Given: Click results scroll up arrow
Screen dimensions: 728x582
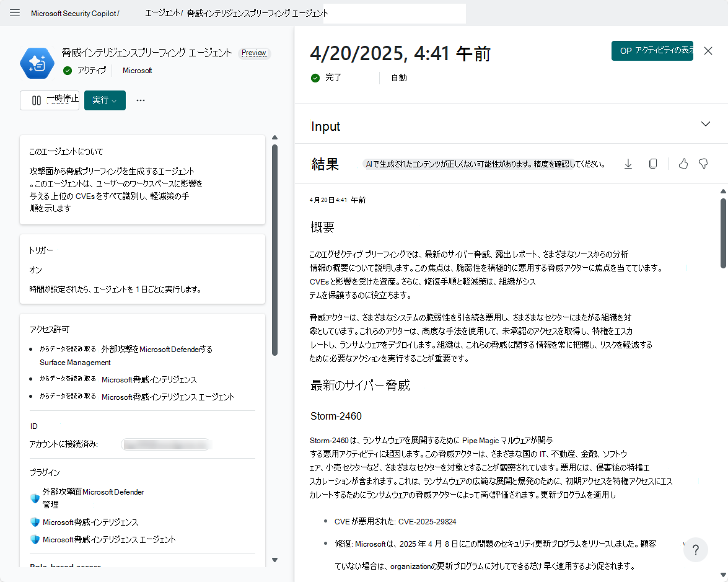Looking at the screenshot, I should (724, 192).
